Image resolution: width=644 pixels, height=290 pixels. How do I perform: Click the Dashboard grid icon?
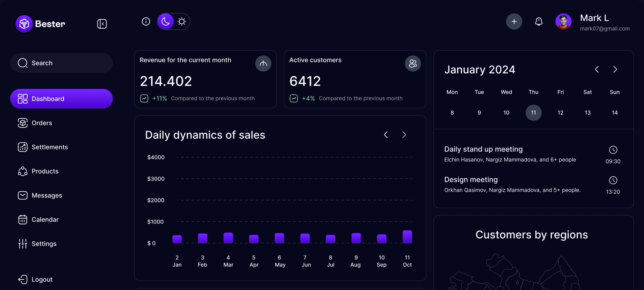(23, 99)
